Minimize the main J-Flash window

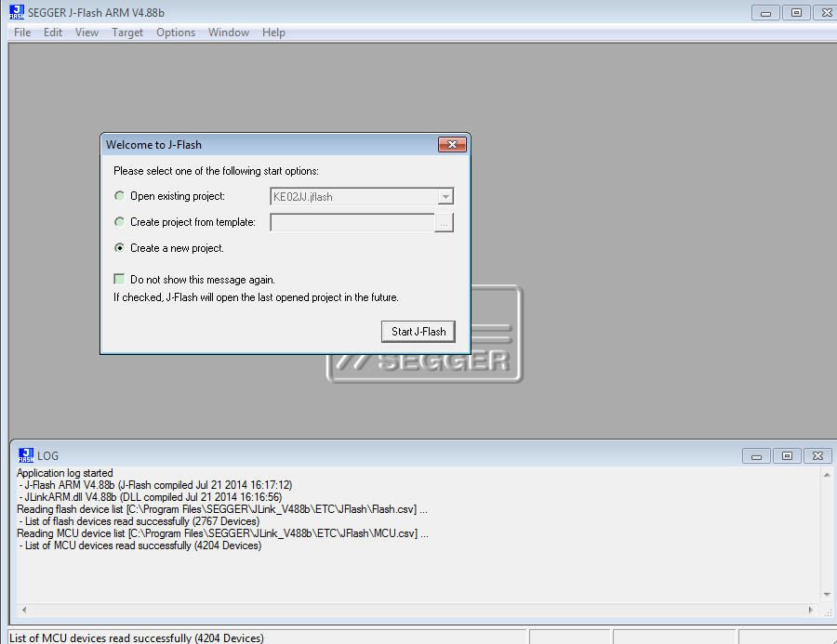tap(765, 13)
